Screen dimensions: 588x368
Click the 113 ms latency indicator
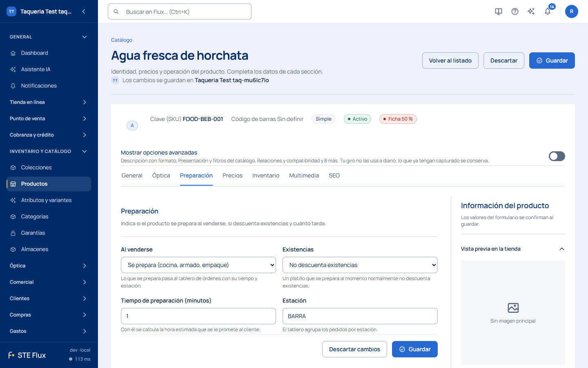click(x=80, y=359)
